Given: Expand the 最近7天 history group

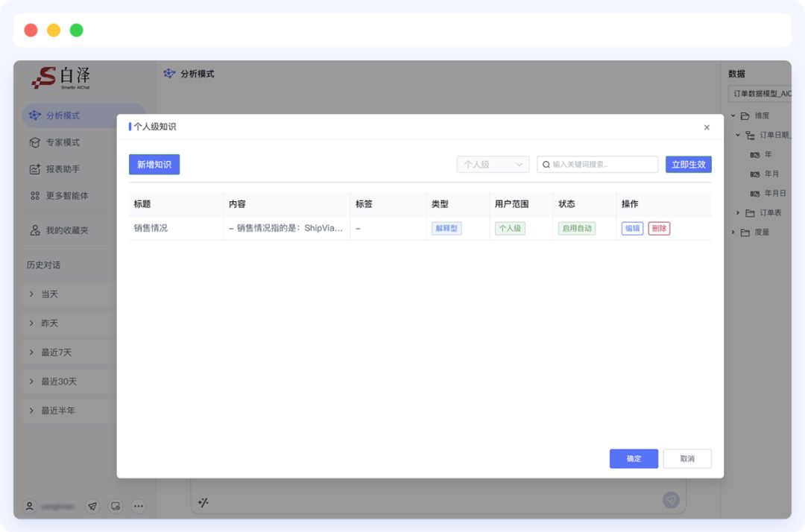Looking at the screenshot, I should click(x=69, y=352).
